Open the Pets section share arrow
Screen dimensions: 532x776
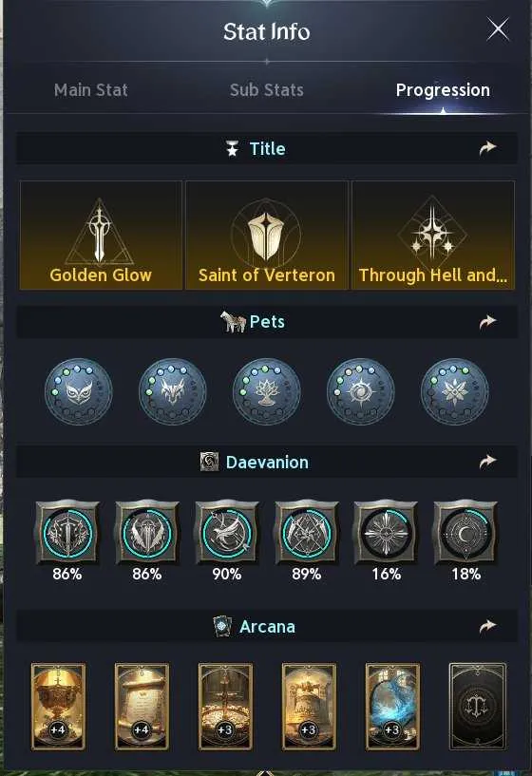click(487, 322)
